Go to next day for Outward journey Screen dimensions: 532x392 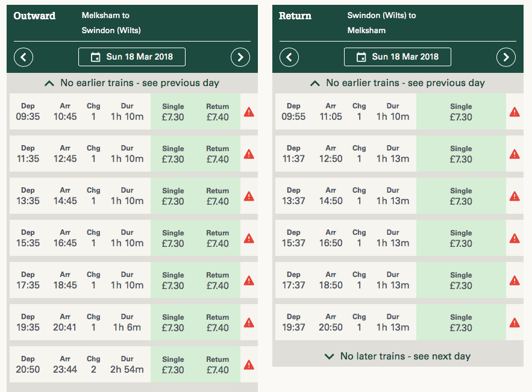(x=240, y=57)
